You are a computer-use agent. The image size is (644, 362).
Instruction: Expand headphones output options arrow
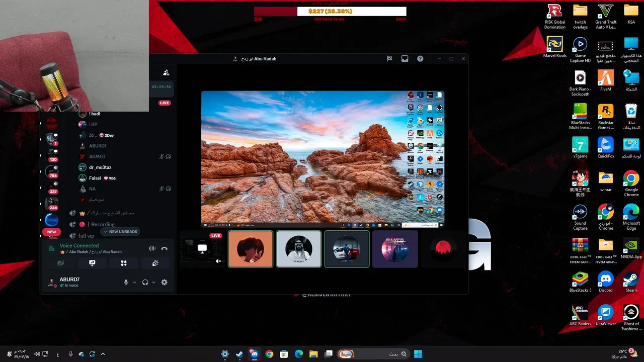click(153, 283)
